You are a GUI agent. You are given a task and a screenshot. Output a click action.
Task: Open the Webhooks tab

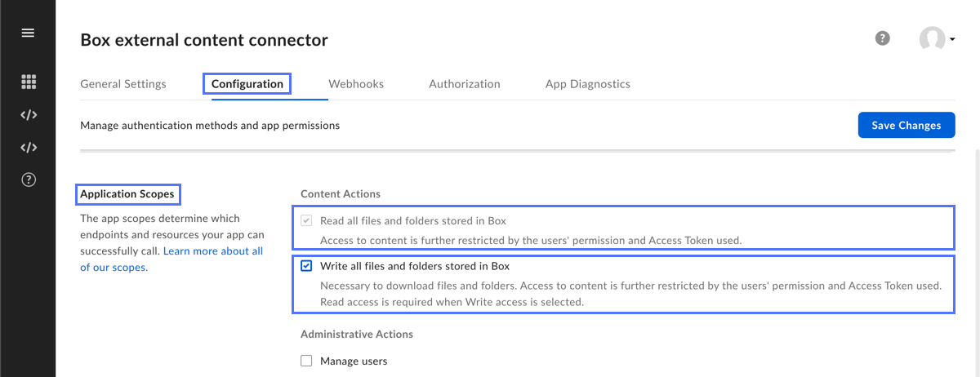coord(356,84)
